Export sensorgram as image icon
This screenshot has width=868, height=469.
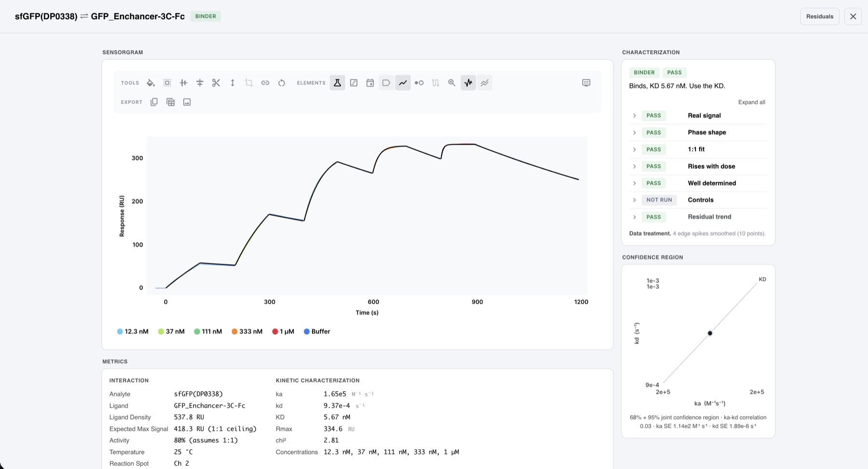pyautogui.click(x=187, y=102)
